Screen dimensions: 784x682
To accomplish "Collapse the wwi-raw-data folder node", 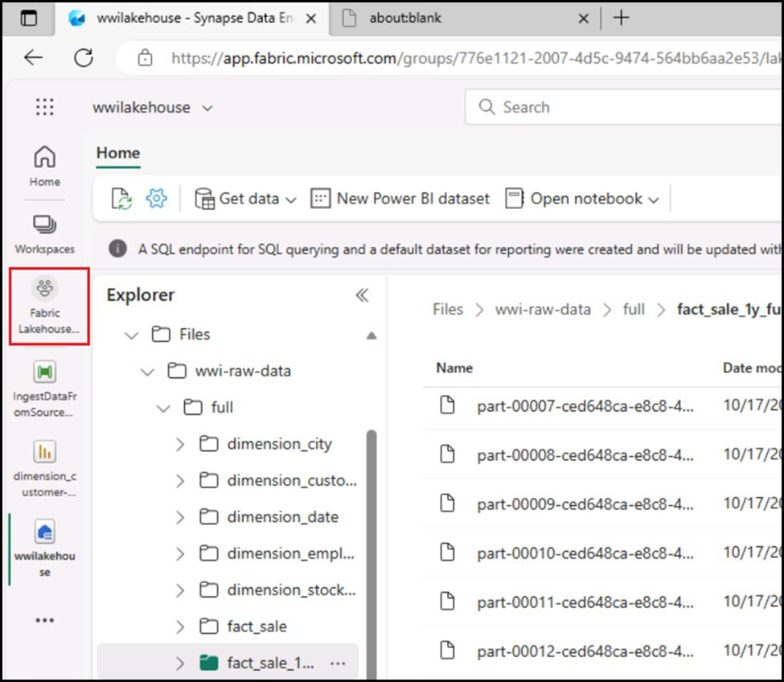I will tap(147, 372).
